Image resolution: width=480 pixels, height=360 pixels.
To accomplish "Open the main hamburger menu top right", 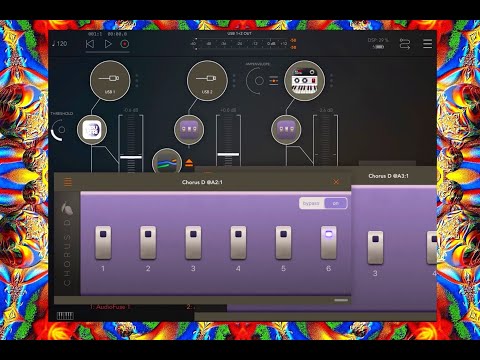I will 428,44.
